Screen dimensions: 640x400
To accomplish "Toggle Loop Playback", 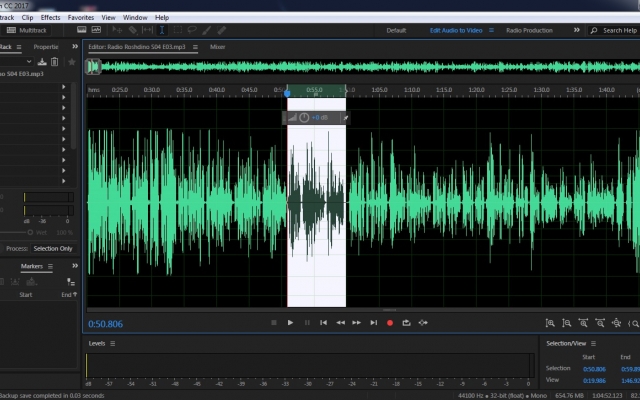I will pos(406,322).
